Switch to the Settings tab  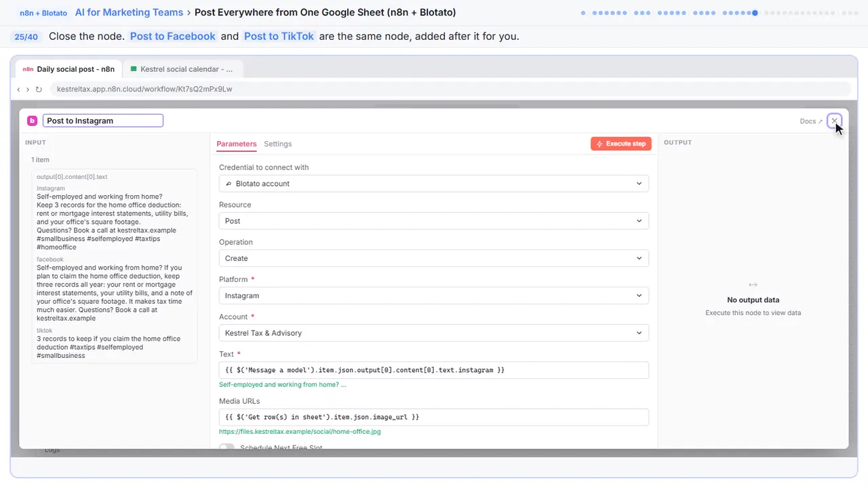[x=278, y=144]
